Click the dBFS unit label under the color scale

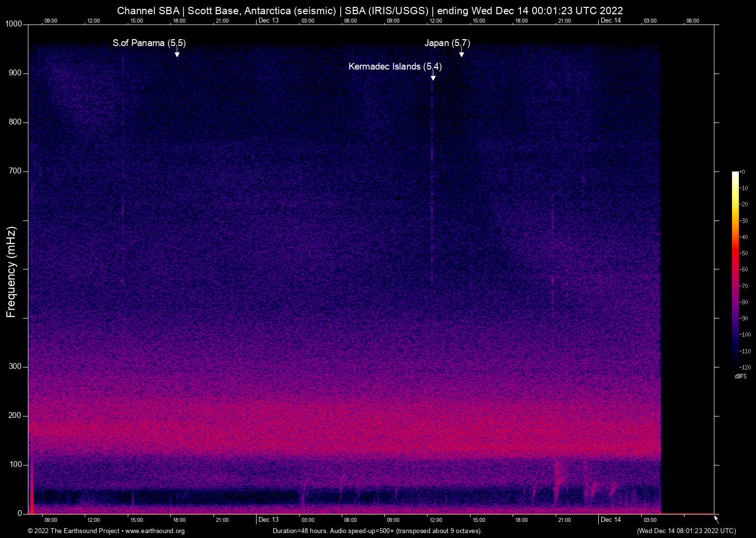click(x=740, y=376)
